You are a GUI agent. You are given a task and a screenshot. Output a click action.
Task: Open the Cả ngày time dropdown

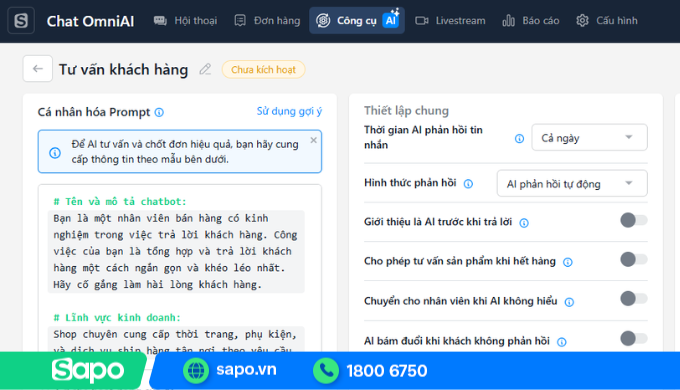(589, 138)
